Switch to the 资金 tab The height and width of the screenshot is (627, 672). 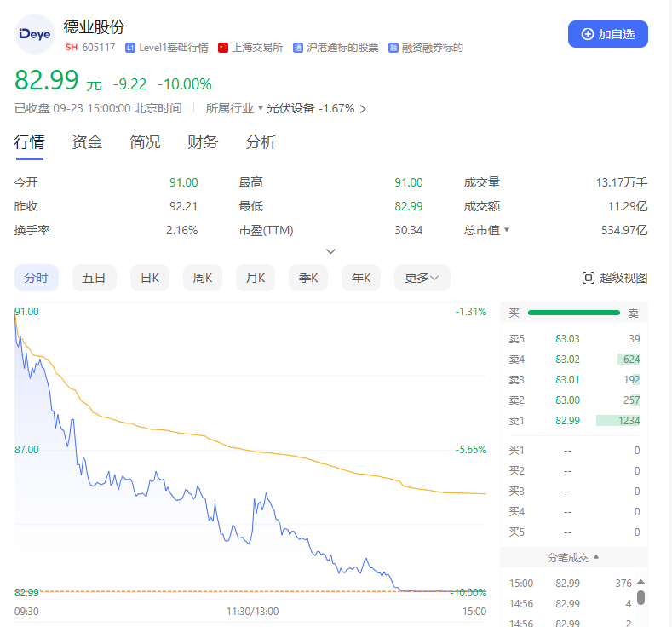87,142
